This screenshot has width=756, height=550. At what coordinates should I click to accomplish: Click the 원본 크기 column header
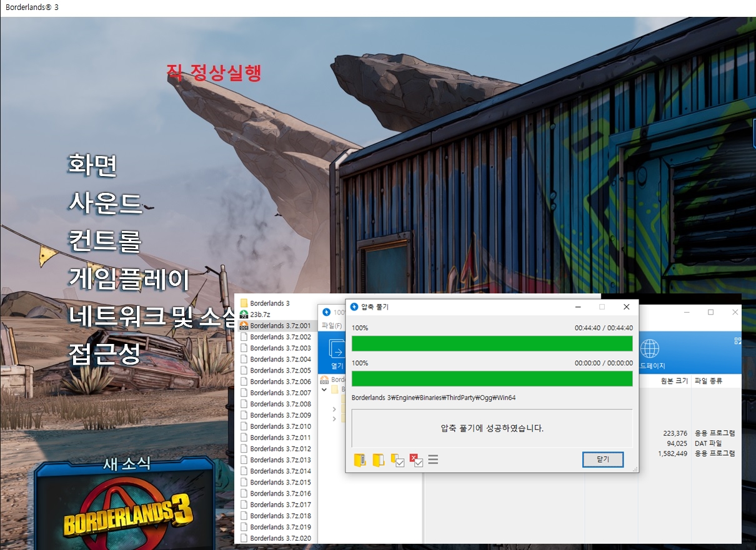[x=674, y=381]
